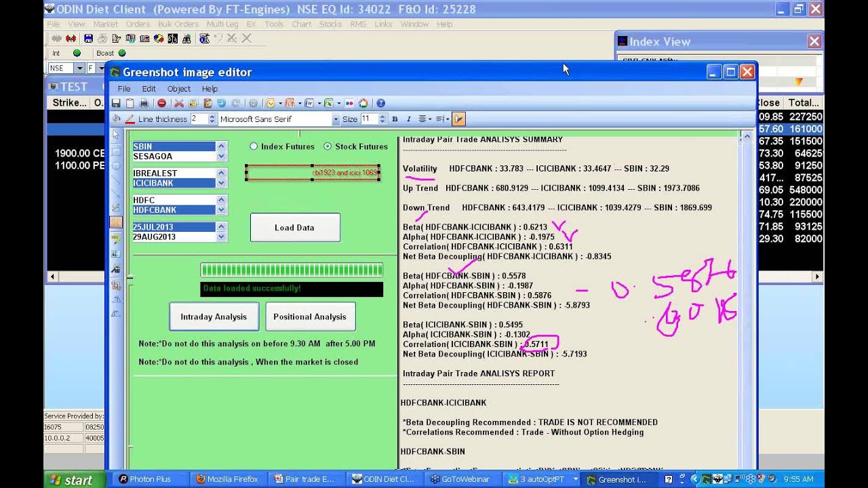This screenshot has height=488, width=868.
Task: Increase the font size spinner
Action: point(382,117)
